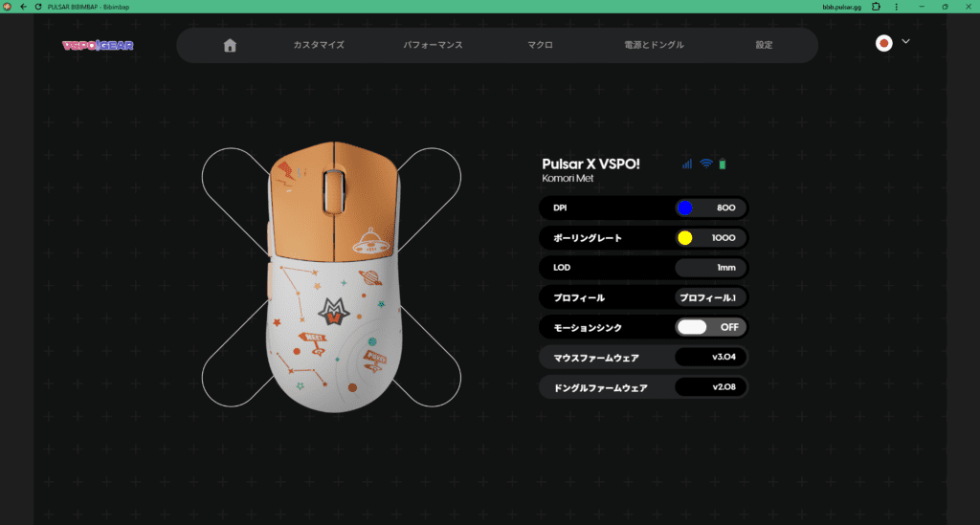980x525 pixels.
Task: Click the Japan flag language icon
Action: pos(884,43)
